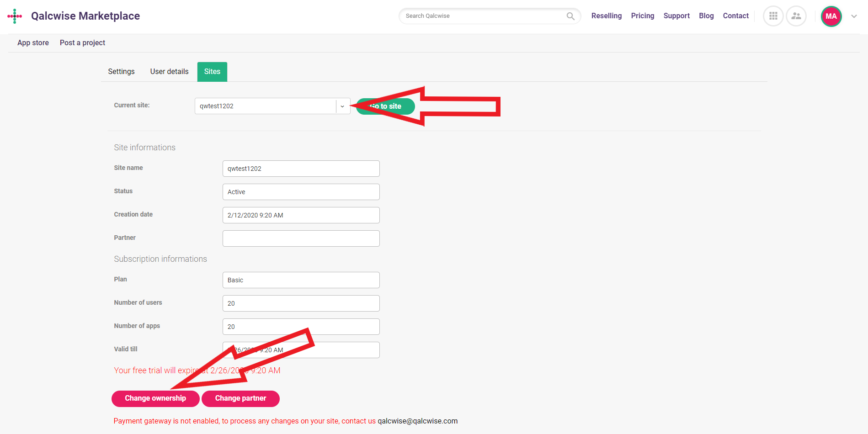Visit the Blog link

click(x=706, y=16)
